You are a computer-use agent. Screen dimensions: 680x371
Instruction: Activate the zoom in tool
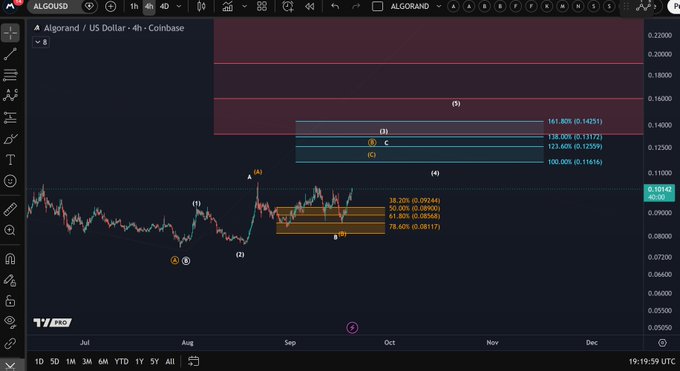(10, 230)
